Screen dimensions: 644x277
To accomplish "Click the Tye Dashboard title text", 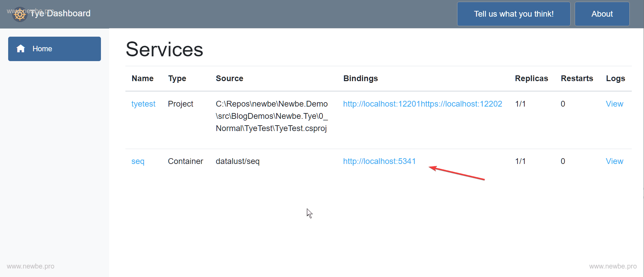I will pos(60,14).
